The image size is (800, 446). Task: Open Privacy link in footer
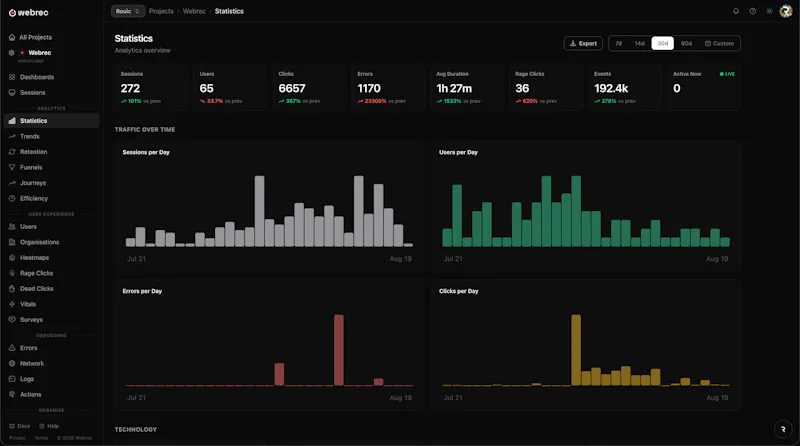[17, 438]
